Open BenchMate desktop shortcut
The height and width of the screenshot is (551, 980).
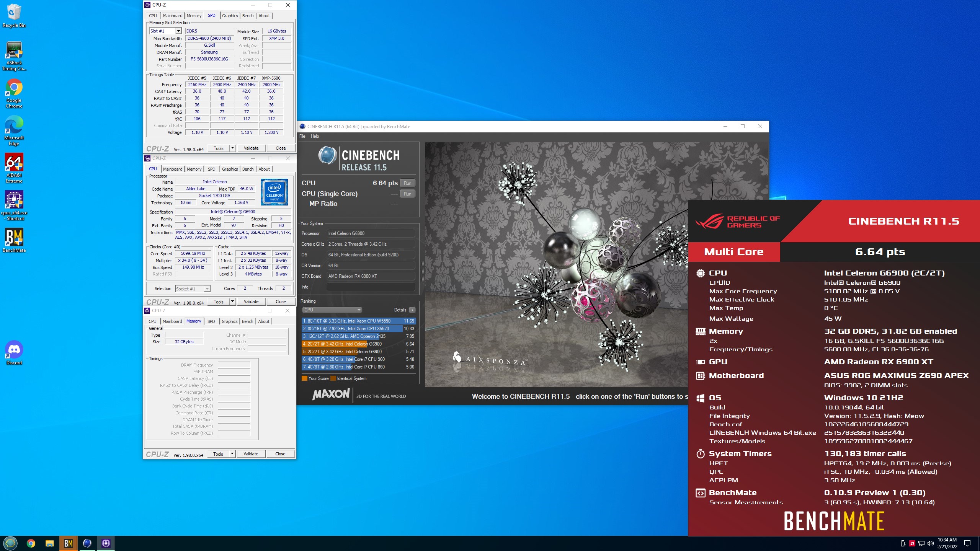14,240
